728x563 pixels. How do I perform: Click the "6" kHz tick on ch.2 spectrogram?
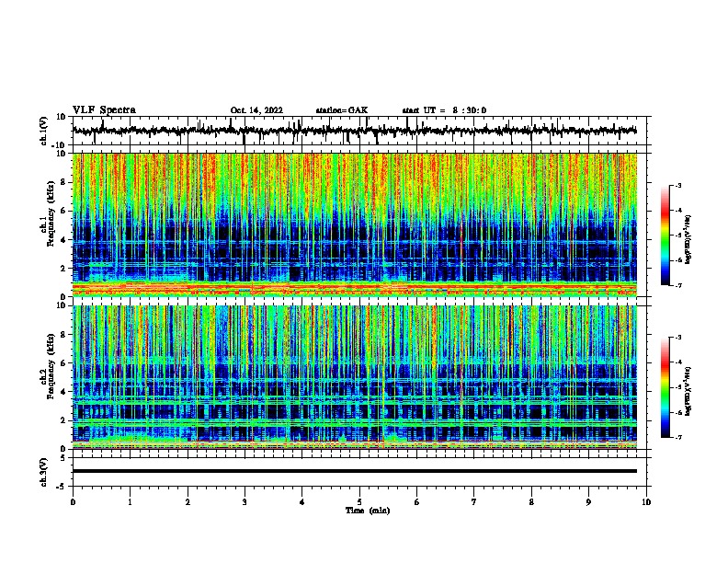point(64,363)
